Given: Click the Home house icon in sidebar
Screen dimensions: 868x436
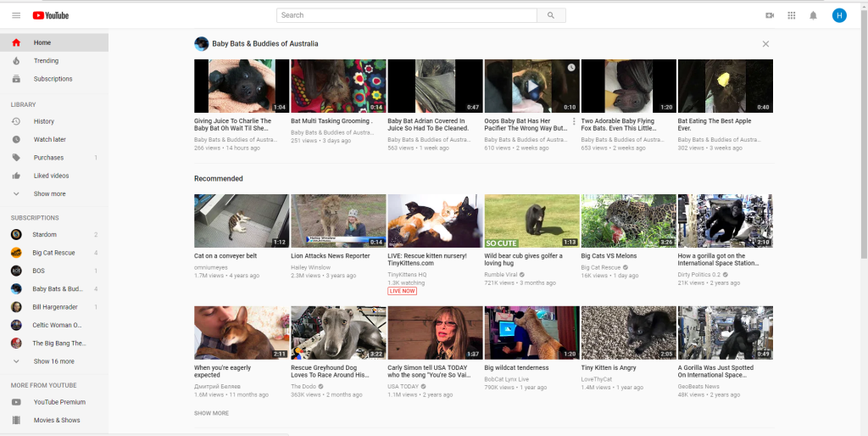Looking at the screenshot, I should point(16,42).
